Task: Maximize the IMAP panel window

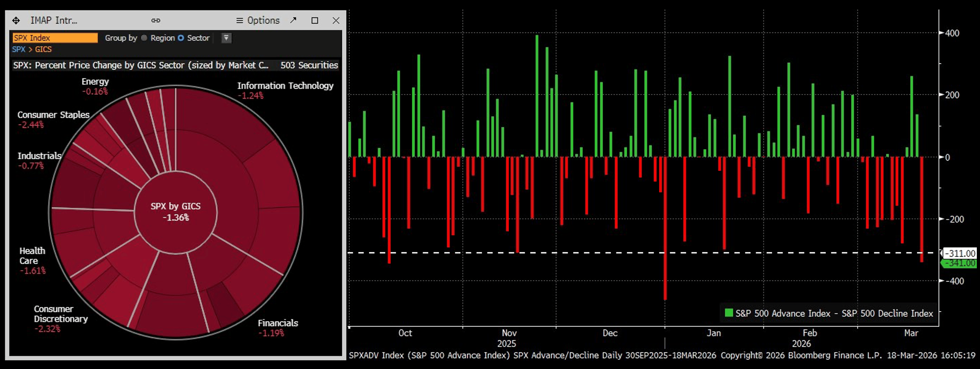Action: [315, 20]
